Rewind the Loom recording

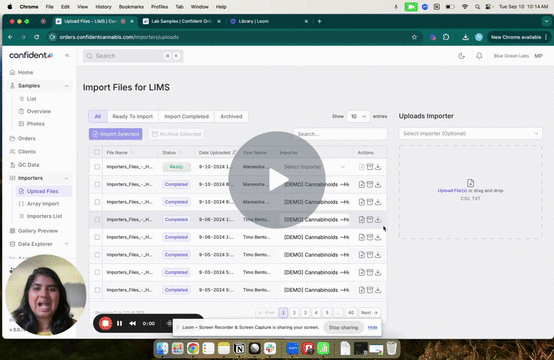coord(133,323)
